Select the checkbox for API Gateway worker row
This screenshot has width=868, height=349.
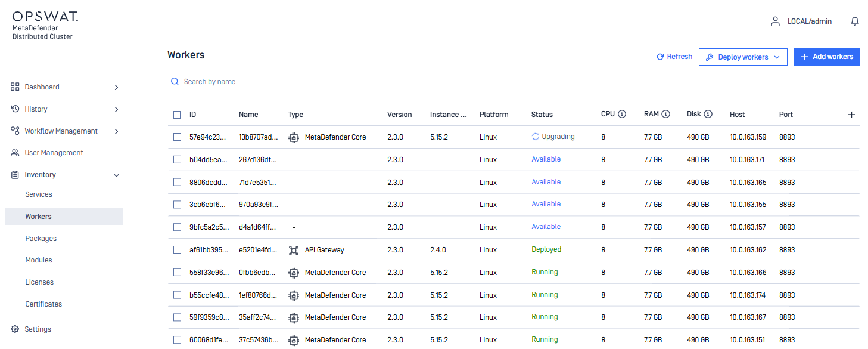(x=177, y=250)
